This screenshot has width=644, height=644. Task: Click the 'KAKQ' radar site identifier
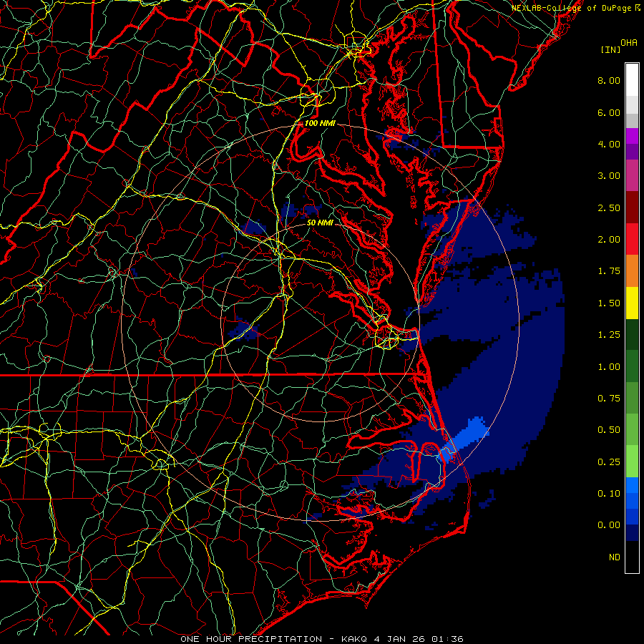click(353, 639)
